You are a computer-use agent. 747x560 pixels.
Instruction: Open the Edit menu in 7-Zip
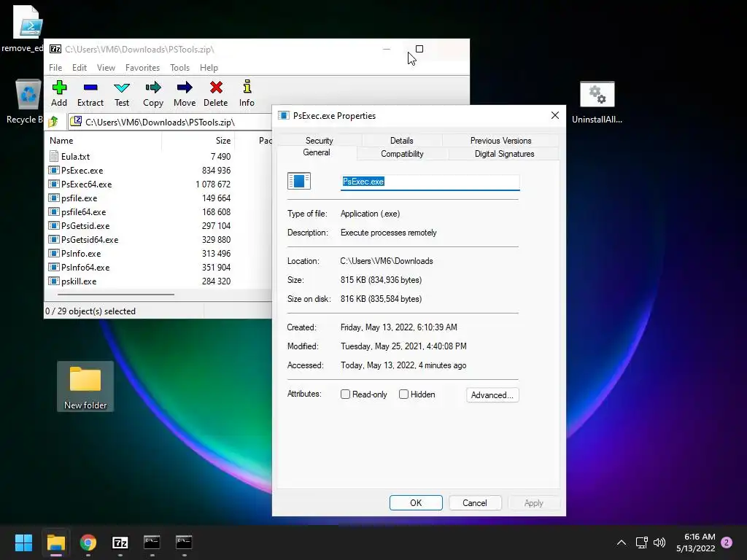(79, 68)
